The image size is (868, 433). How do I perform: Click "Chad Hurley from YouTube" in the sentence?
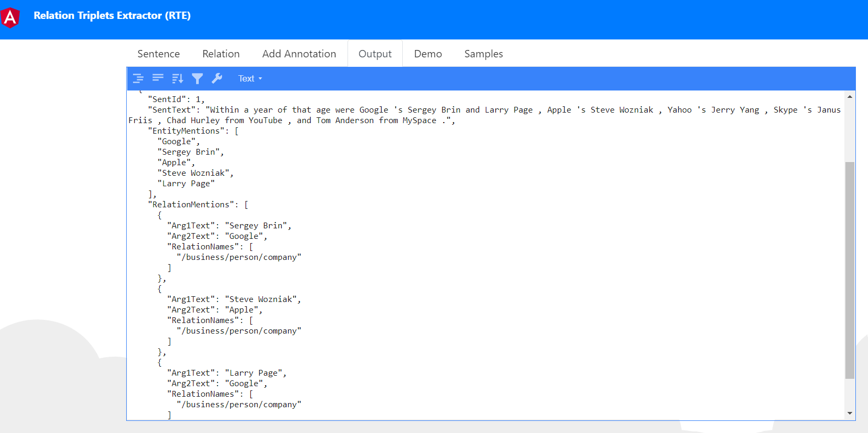[224, 120]
